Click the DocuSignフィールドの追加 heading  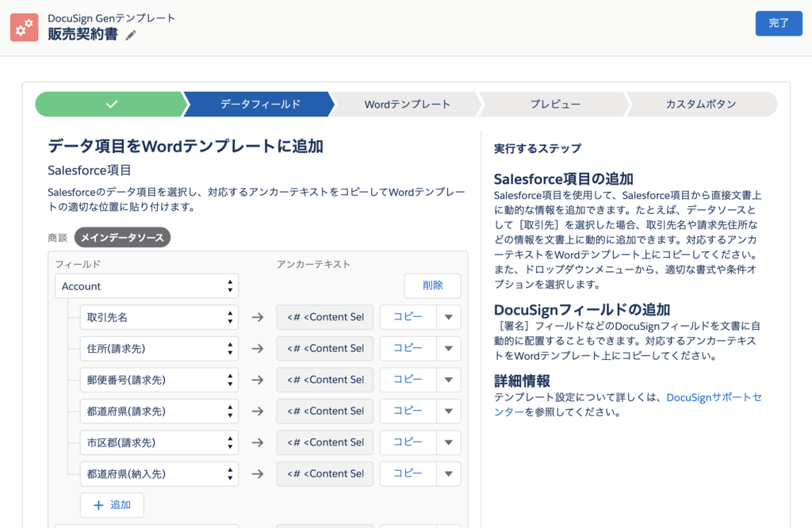pos(582,310)
